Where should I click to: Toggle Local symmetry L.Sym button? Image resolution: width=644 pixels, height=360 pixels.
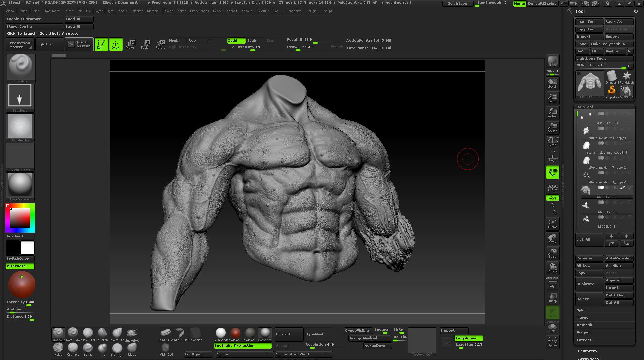pyautogui.click(x=552, y=187)
